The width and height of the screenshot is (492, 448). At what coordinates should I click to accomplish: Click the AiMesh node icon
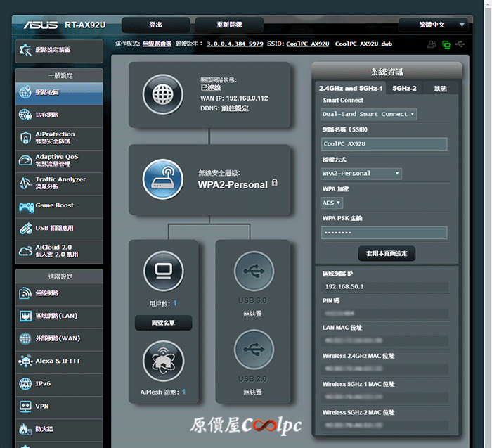tap(163, 361)
